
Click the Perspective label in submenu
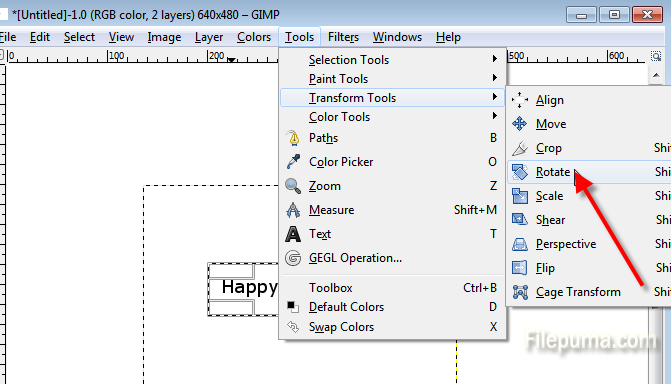(x=566, y=244)
